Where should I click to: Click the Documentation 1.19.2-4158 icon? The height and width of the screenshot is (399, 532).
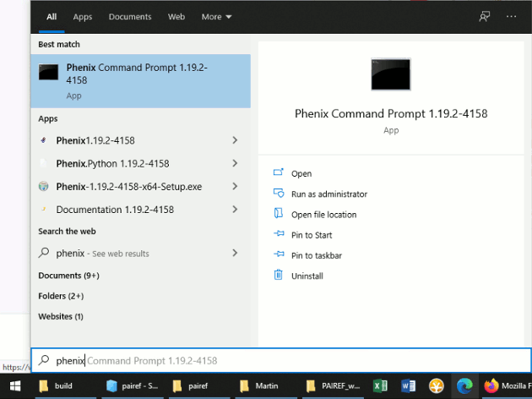click(x=43, y=210)
